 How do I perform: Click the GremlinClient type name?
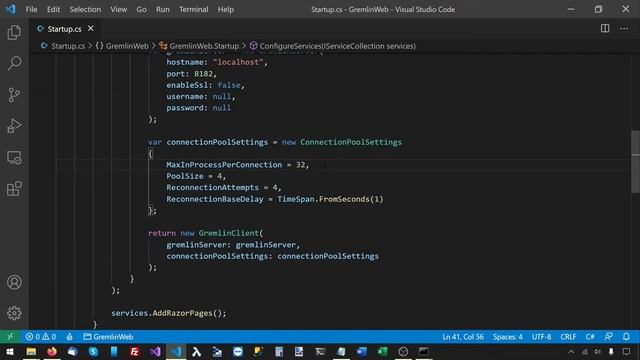229,233
